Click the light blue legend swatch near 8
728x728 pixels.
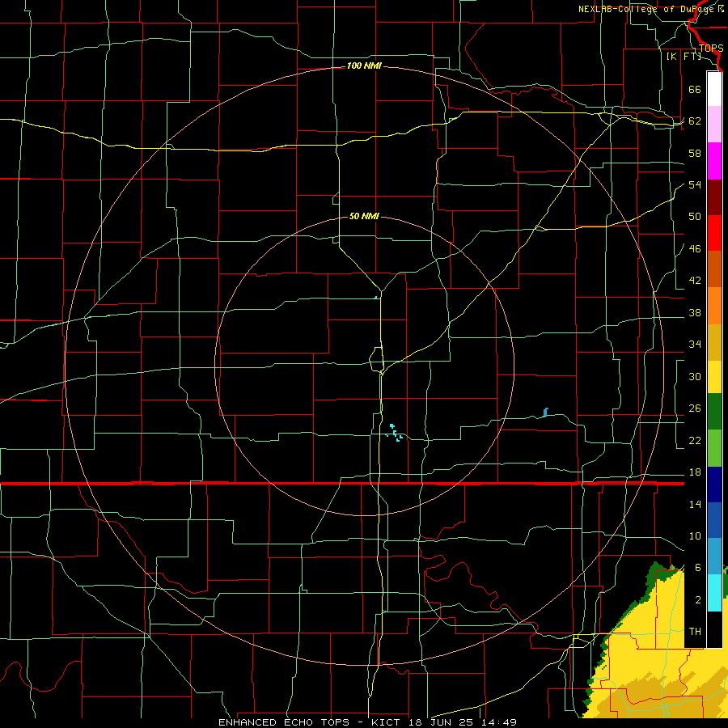point(714,556)
